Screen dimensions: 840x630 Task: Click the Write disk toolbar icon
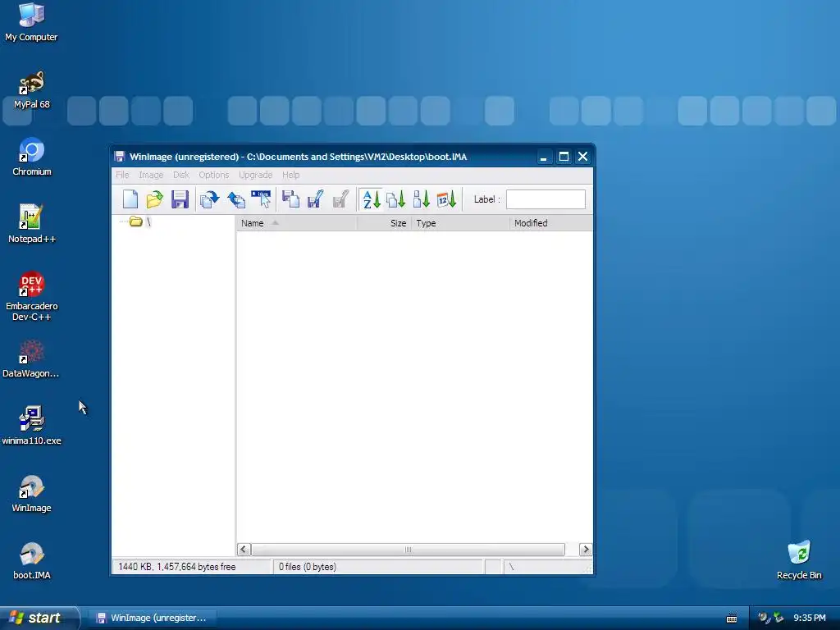[x=316, y=199]
